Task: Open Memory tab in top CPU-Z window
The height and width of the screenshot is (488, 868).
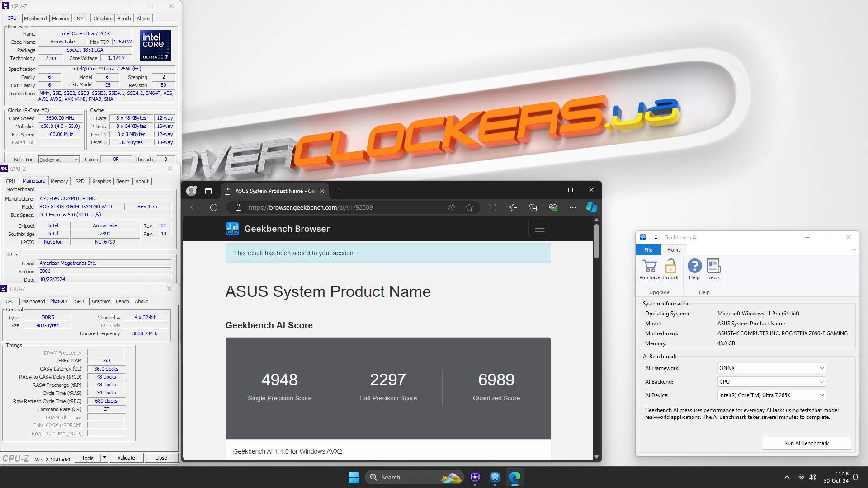Action: tap(61, 19)
